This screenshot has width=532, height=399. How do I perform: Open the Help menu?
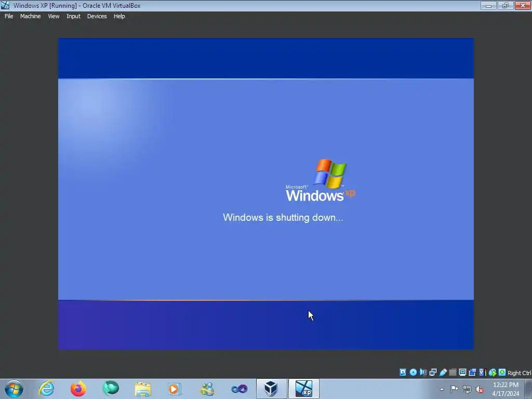pyautogui.click(x=119, y=16)
